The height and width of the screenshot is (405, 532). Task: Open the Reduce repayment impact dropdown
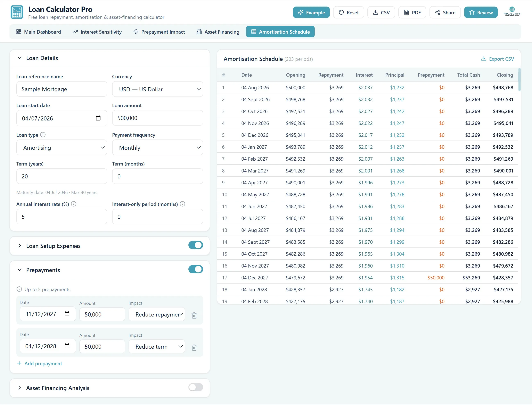pyautogui.click(x=157, y=314)
